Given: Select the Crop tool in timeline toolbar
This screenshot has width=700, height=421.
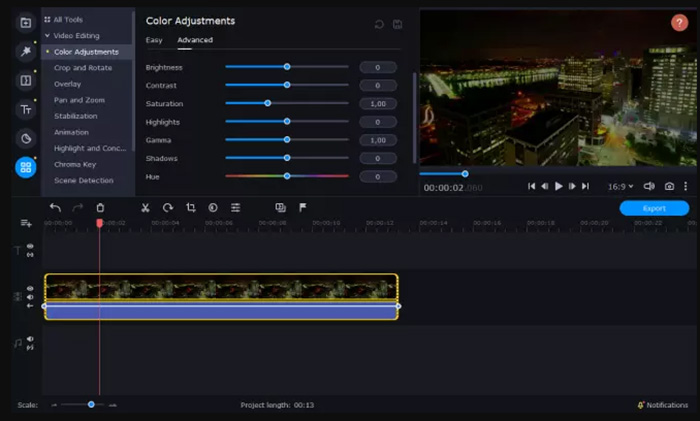Looking at the screenshot, I should tap(191, 208).
